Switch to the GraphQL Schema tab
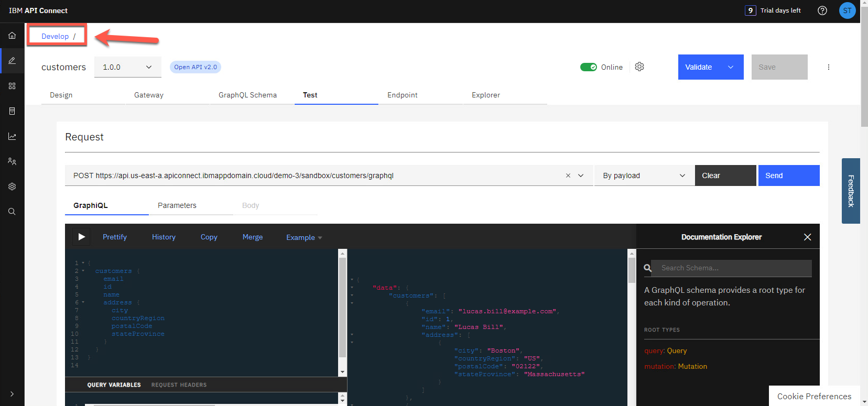This screenshot has height=406, width=868. 247,95
